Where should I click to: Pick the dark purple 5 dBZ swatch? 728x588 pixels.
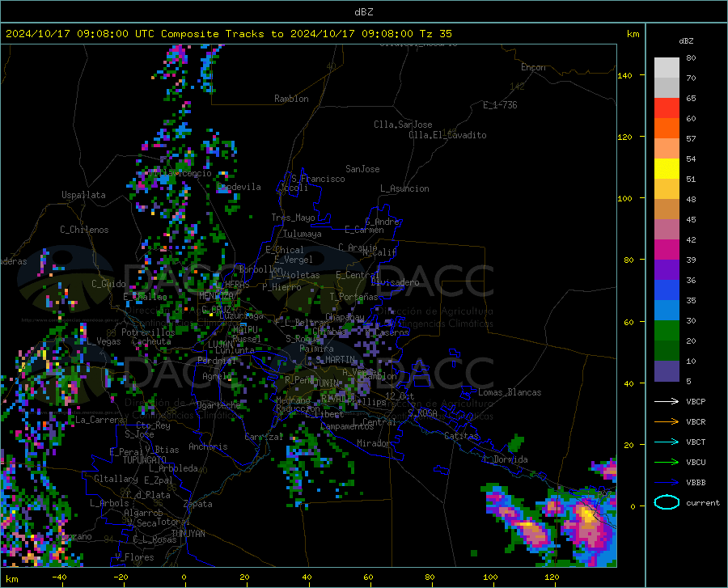pyautogui.click(x=667, y=370)
